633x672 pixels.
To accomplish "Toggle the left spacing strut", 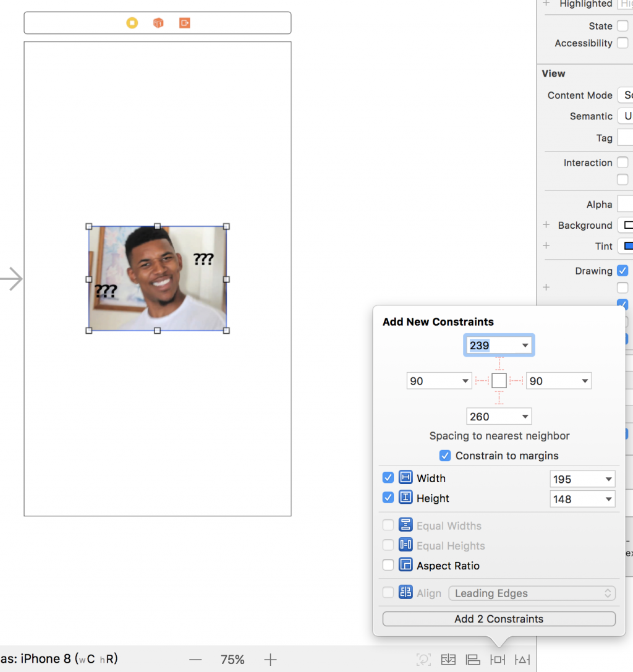I will [482, 381].
